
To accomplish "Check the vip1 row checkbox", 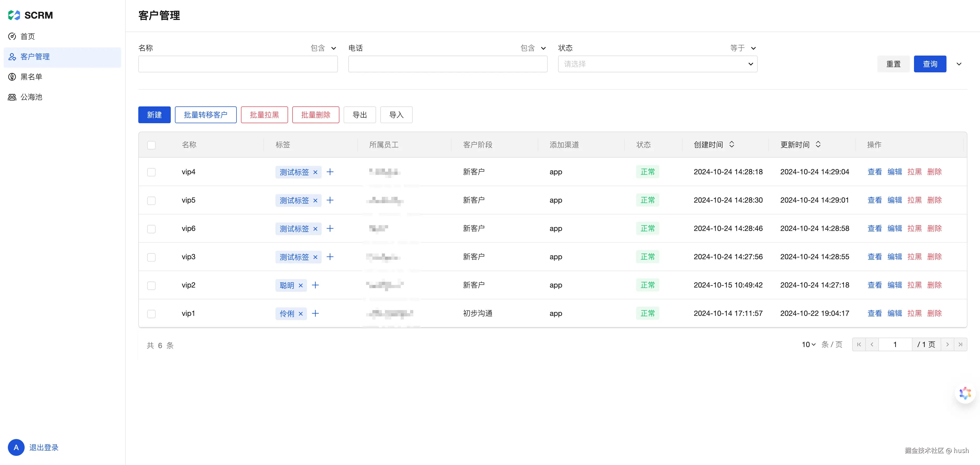I will 151,314.
